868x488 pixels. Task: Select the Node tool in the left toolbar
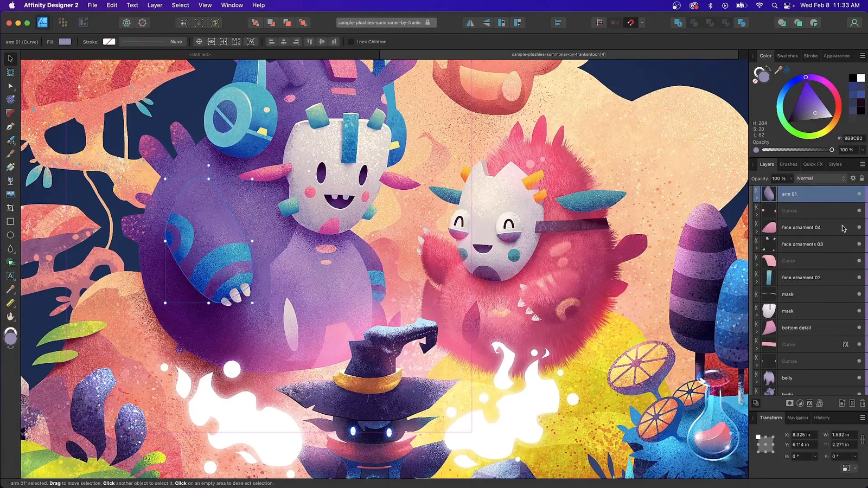tap(10, 86)
